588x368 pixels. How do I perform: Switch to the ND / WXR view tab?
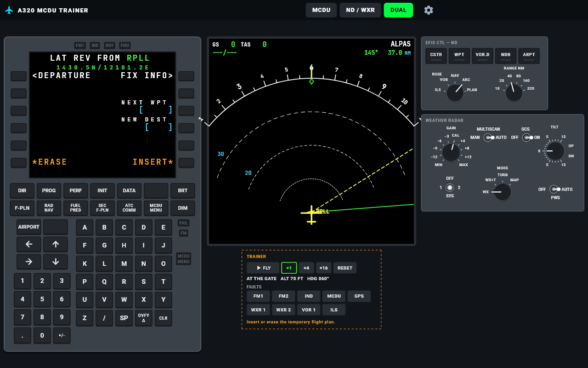click(361, 10)
